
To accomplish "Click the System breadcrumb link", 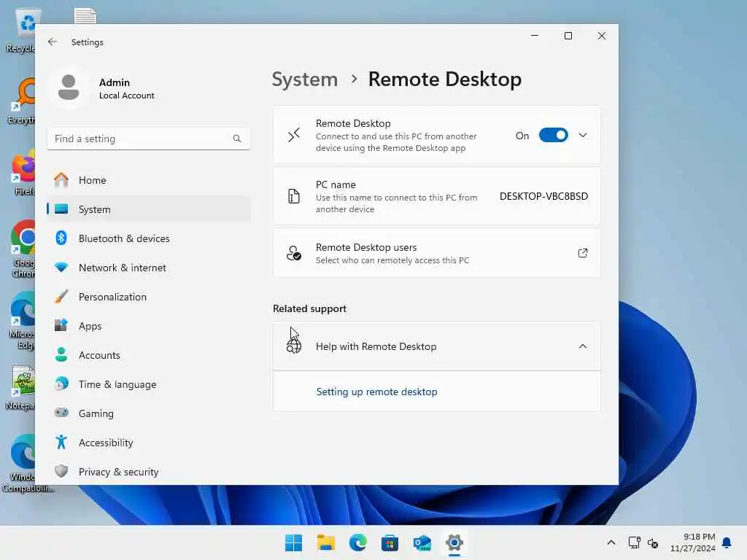I will [304, 79].
